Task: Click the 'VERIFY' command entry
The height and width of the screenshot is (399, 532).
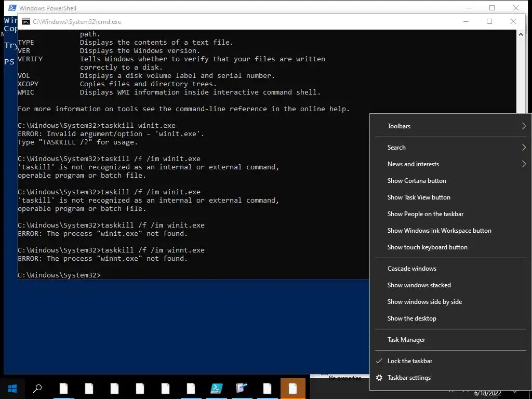Action: click(x=30, y=59)
